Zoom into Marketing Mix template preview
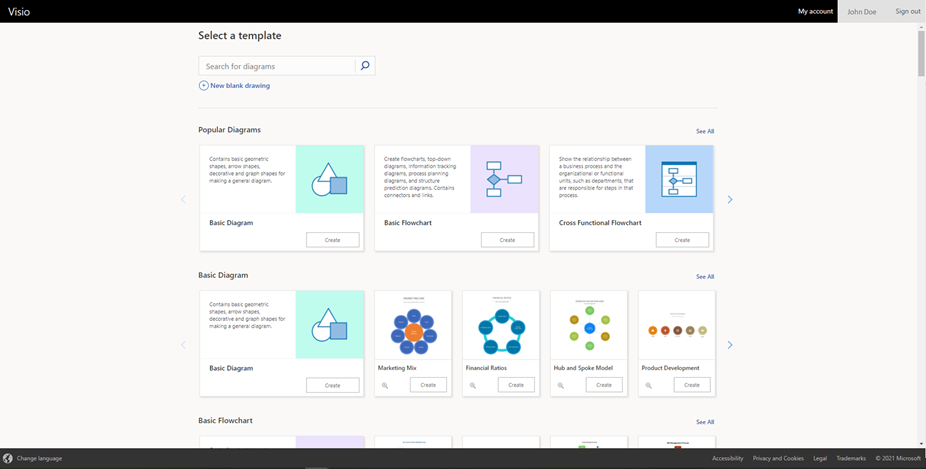 (385, 385)
